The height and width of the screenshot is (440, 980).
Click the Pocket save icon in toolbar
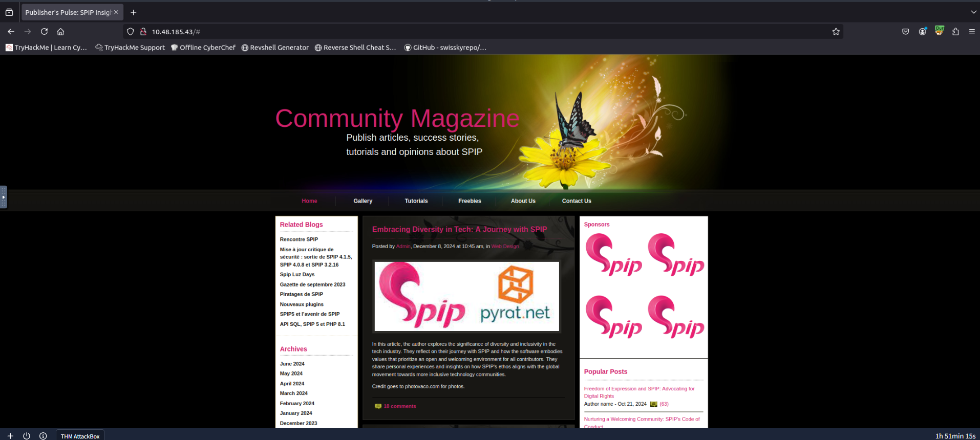tap(905, 32)
